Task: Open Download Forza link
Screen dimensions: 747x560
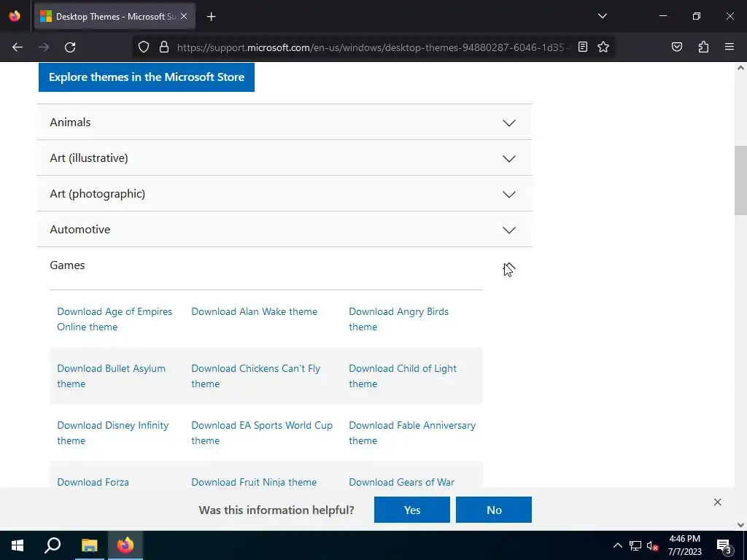Action: point(93,481)
